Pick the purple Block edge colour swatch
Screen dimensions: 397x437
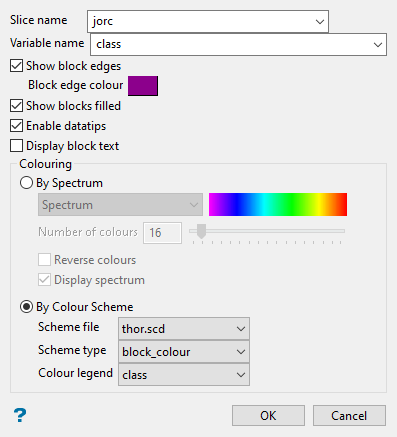pos(143,86)
